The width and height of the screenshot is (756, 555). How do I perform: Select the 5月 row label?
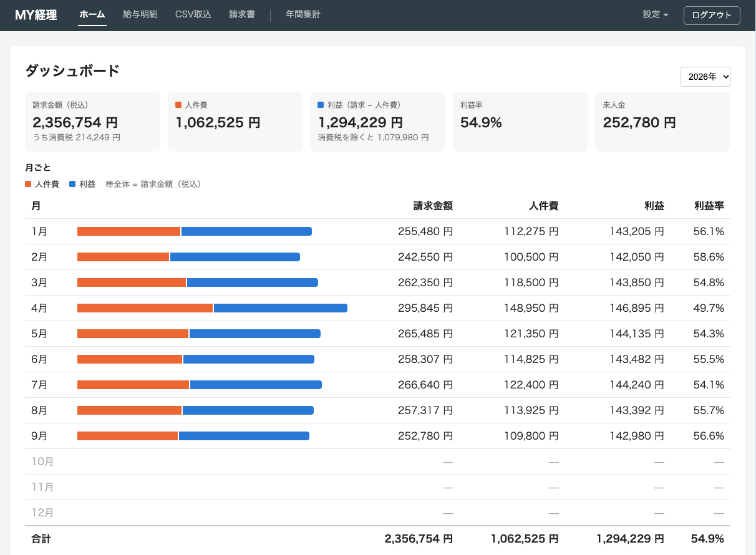[39, 334]
